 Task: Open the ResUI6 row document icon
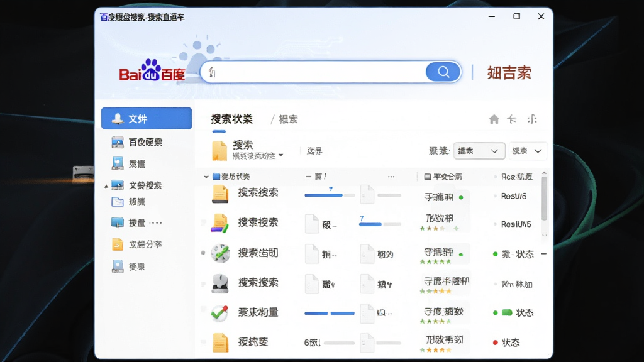pyautogui.click(x=220, y=193)
